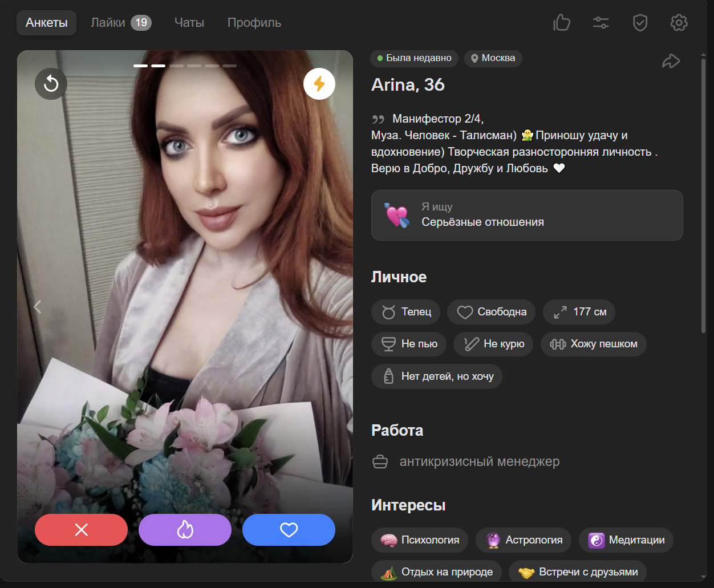Screen dimensions: 714x588
Task: Activate the lightning boost icon
Action: 319,84
